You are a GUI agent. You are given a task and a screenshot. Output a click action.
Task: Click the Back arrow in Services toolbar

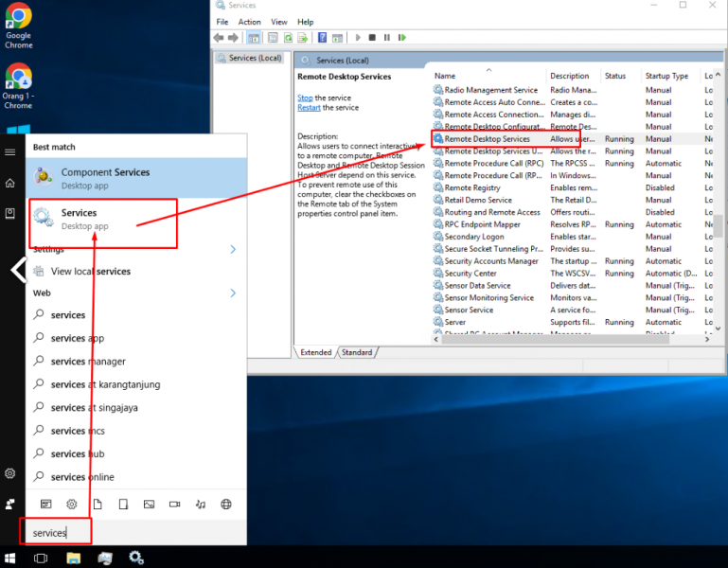(219, 38)
